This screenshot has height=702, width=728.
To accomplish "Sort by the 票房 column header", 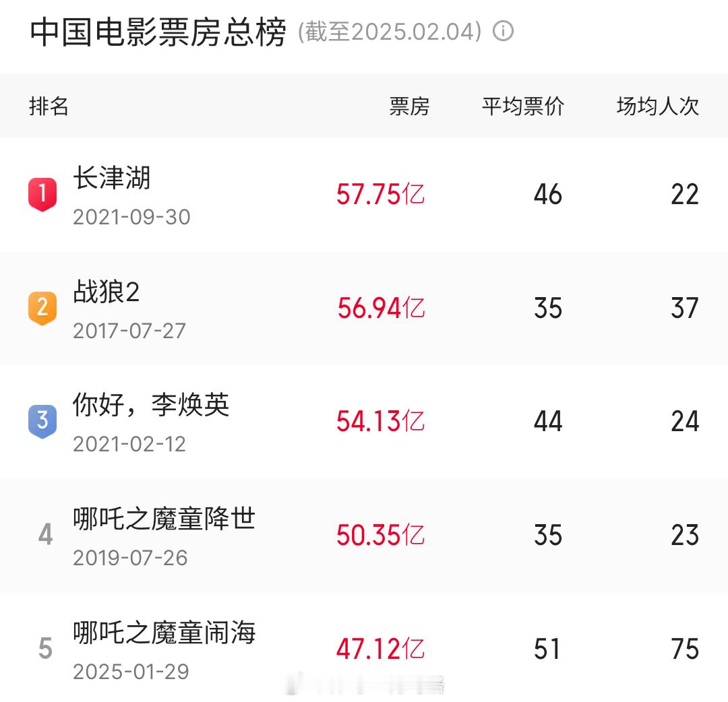I will (x=410, y=106).
